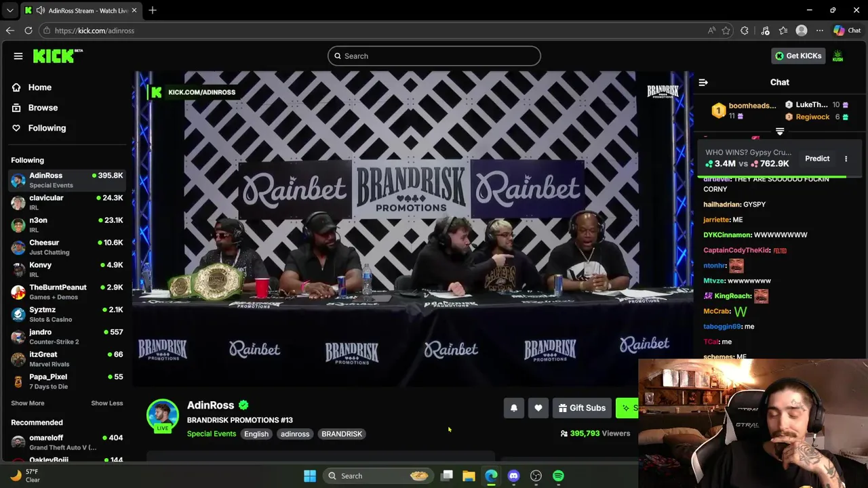Open jandro channel in sidebar
Viewport: 868px width, 488px height.
[66, 337]
